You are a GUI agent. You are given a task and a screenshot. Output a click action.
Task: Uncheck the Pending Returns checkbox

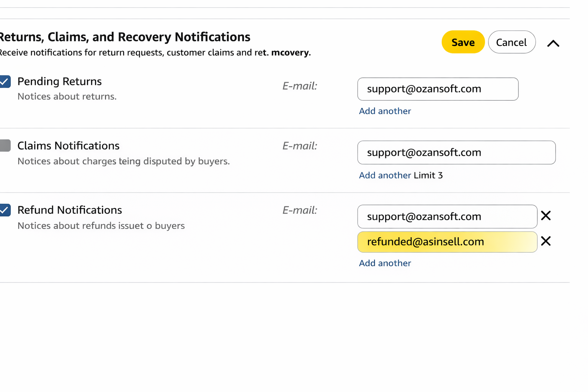pos(5,82)
